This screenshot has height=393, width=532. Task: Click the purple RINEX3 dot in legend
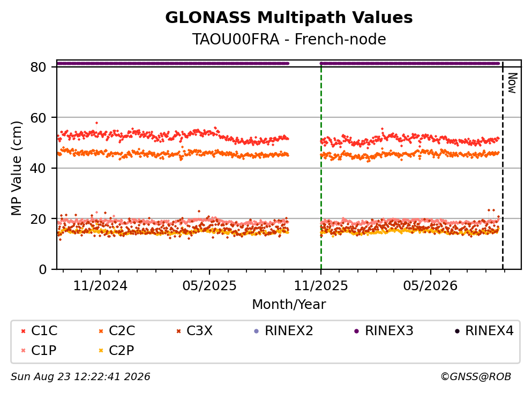(357, 331)
